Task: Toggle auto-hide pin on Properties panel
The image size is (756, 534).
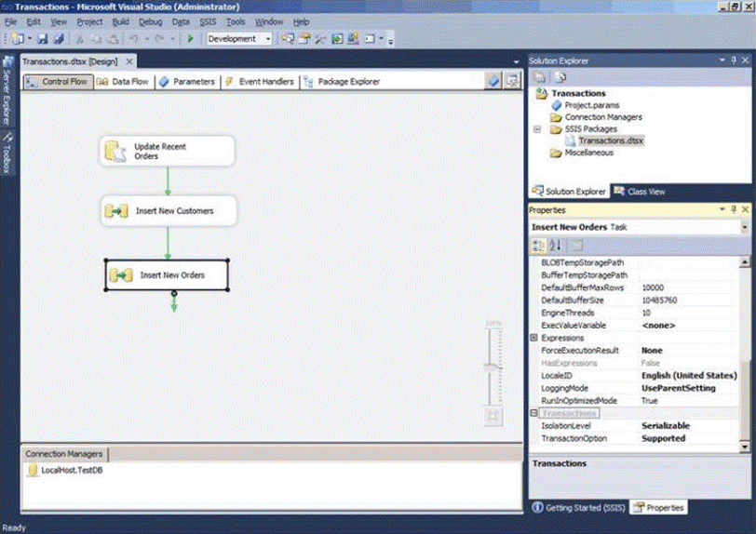Action: tap(734, 210)
